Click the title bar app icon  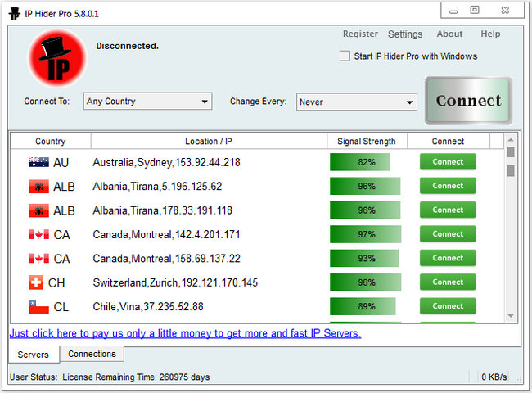point(14,14)
